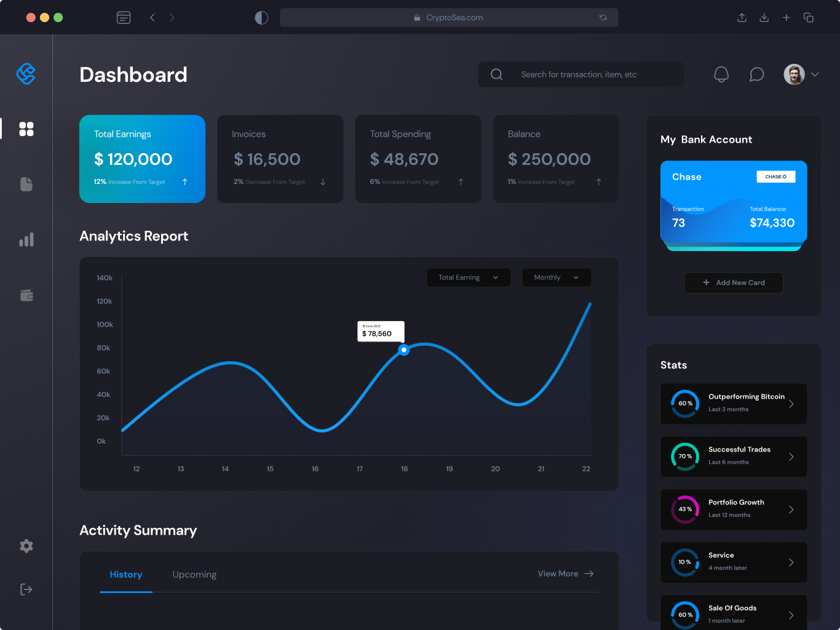Expand the Monthly period dropdown
The height and width of the screenshot is (630, 840).
557,277
